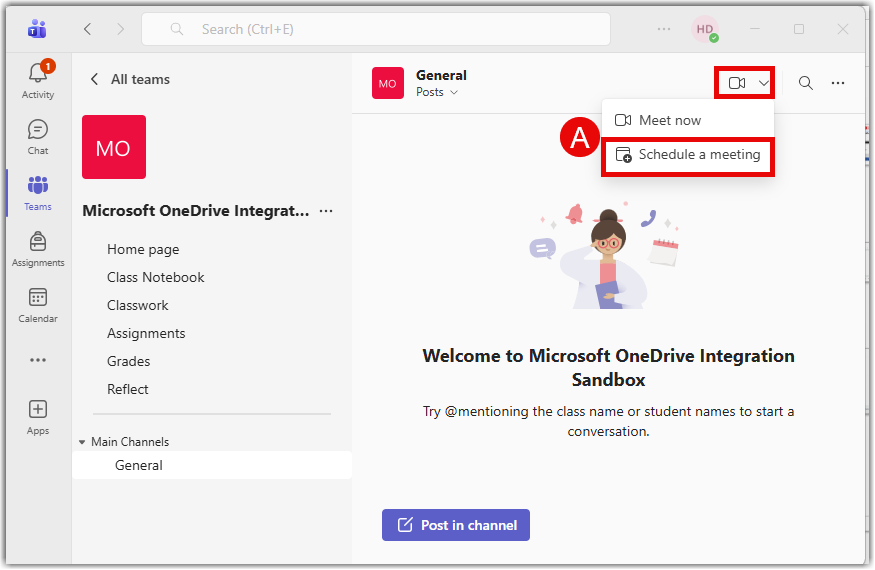Click the Main Channels label
This screenshot has height=570, width=875.
point(130,442)
